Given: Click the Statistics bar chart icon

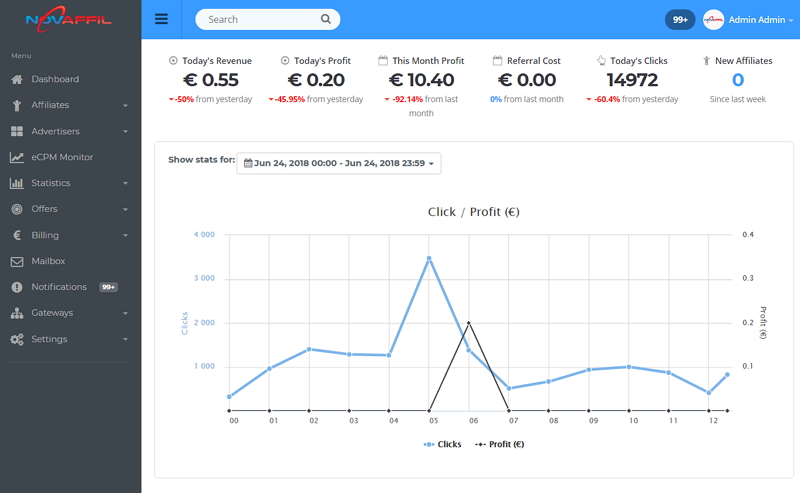Looking at the screenshot, I should [17, 183].
